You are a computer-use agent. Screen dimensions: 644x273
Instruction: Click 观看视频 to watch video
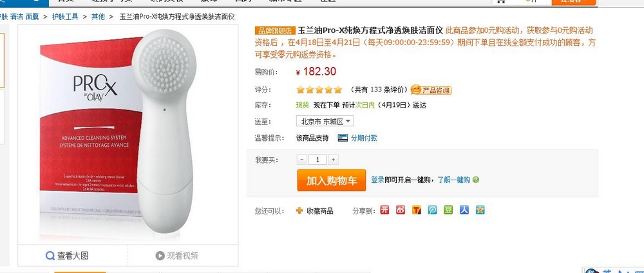click(177, 256)
